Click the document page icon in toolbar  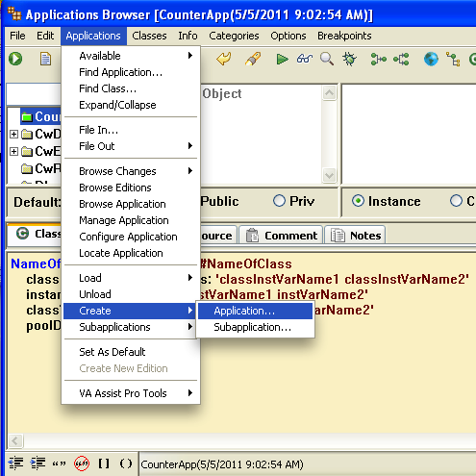45,59
